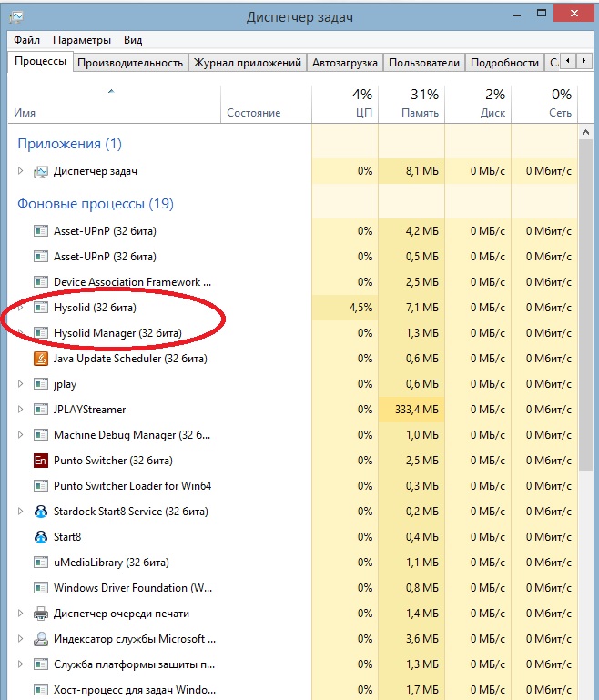
Task: Sort by the Сеть column header
Action: (x=544, y=105)
